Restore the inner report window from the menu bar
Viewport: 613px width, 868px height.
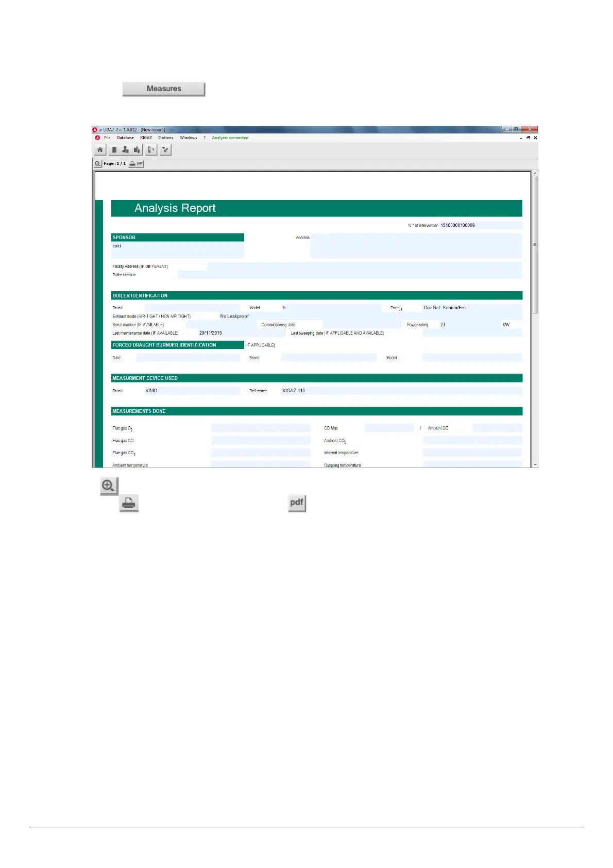click(528, 138)
